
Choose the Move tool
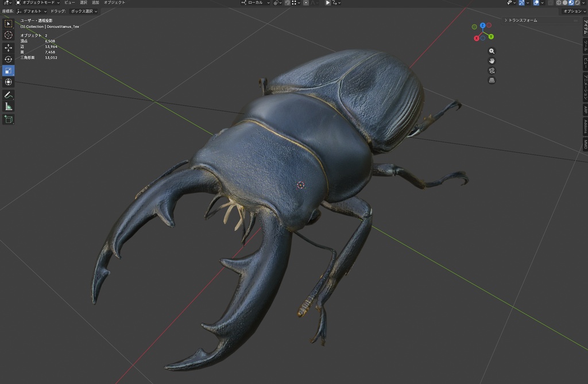click(x=8, y=48)
